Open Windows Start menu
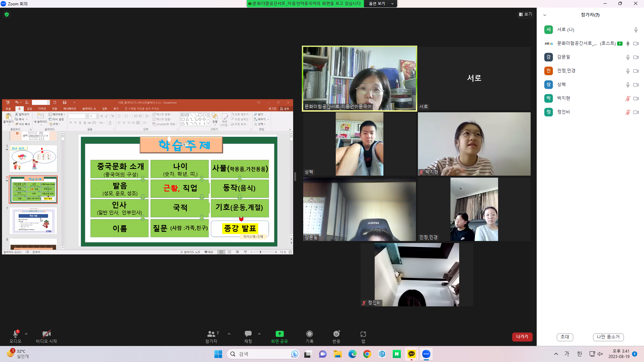Screen dimensions: 644x362 coord(218,354)
